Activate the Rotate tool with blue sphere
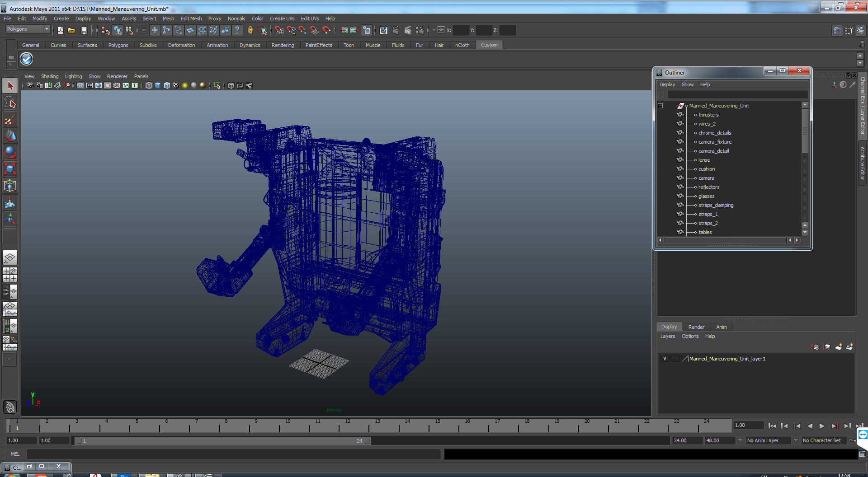 coord(10,153)
